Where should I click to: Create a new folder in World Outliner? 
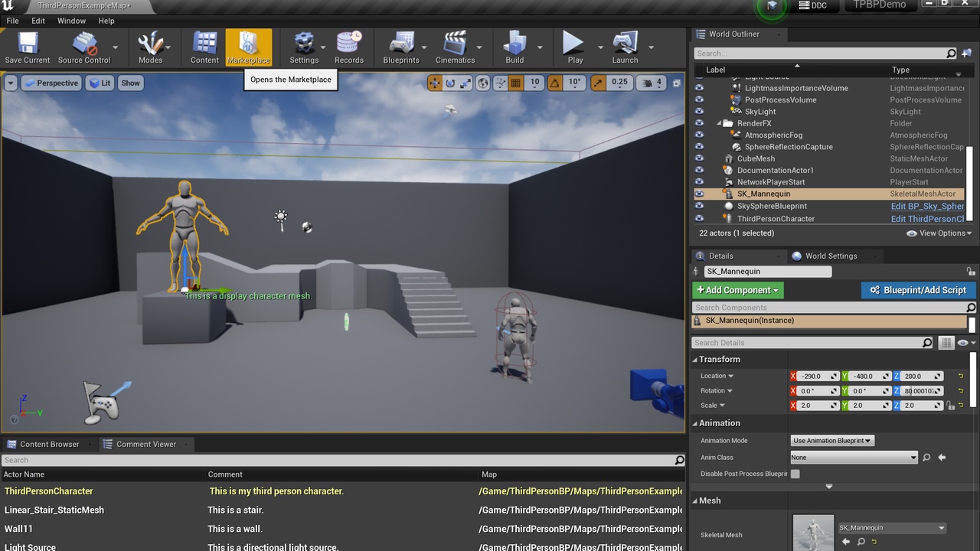coord(965,54)
